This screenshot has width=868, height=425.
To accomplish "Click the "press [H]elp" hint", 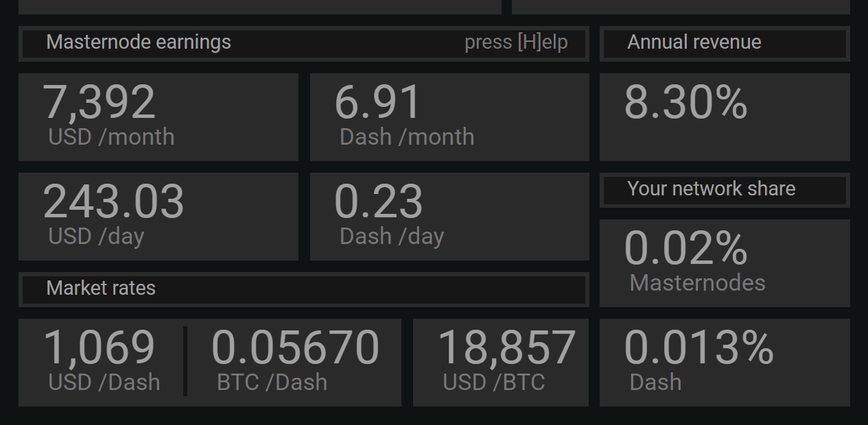I will [x=516, y=42].
